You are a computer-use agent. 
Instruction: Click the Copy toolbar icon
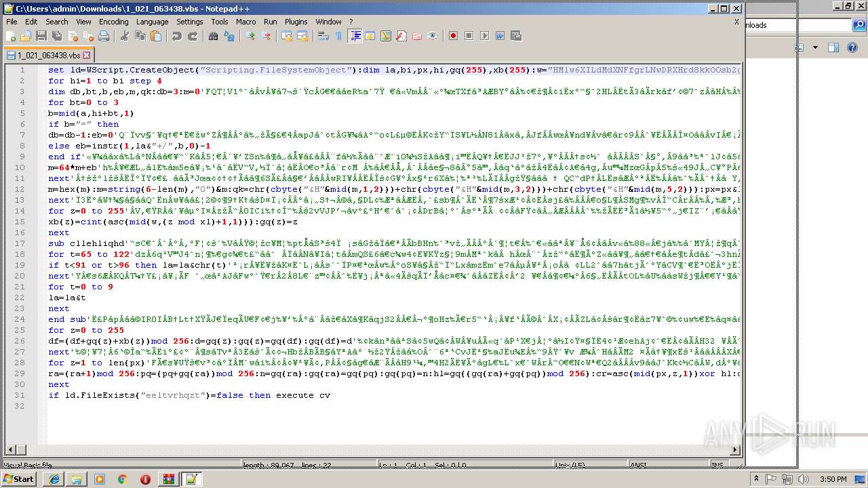tap(140, 36)
